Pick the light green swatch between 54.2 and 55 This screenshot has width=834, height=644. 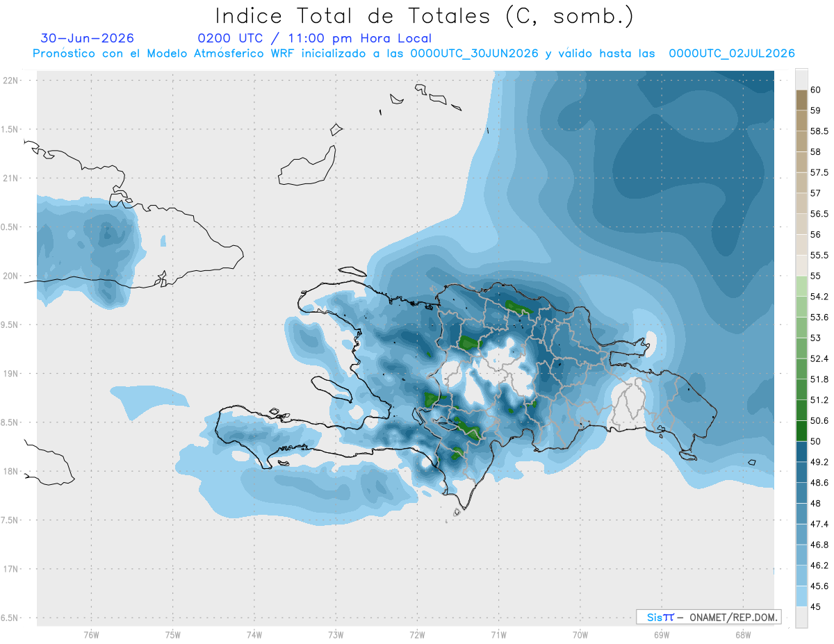(801, 286)
